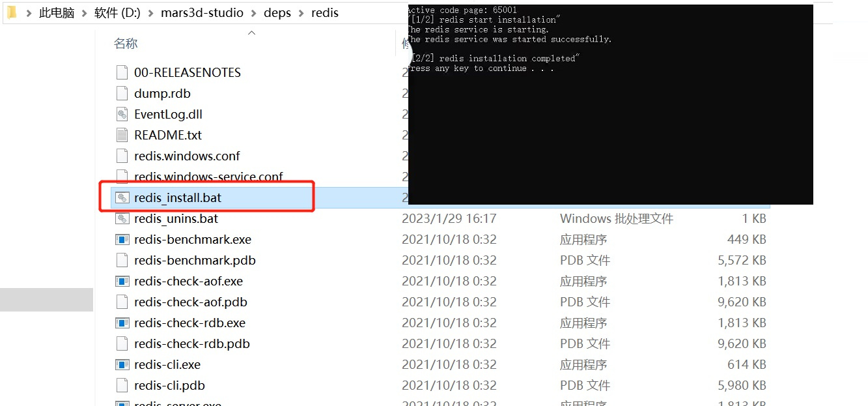Click the date of redis-cli.exe
Image resolution: width=868 pixels, height=406 pixels.
pyautogui.click(x=449, y=364)
